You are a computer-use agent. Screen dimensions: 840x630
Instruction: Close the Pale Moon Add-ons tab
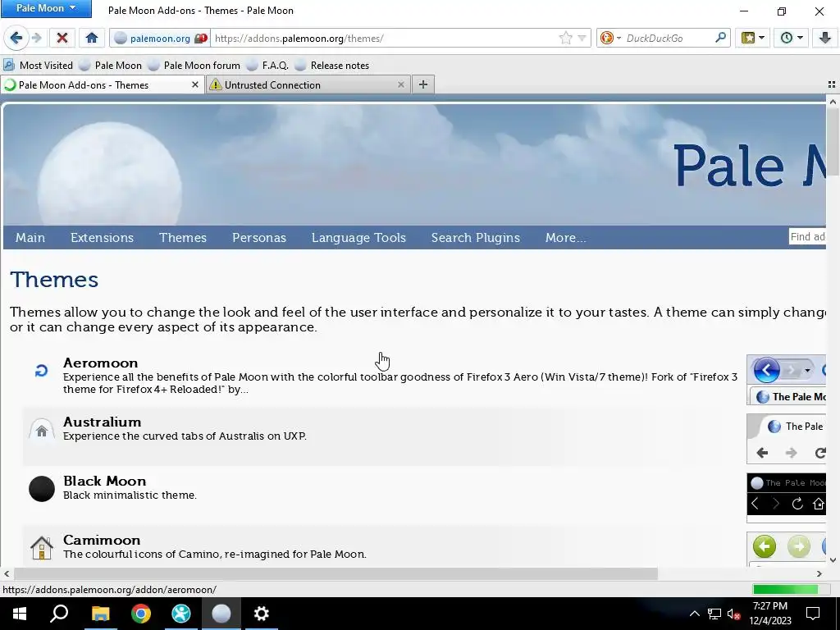pos(195,84)
